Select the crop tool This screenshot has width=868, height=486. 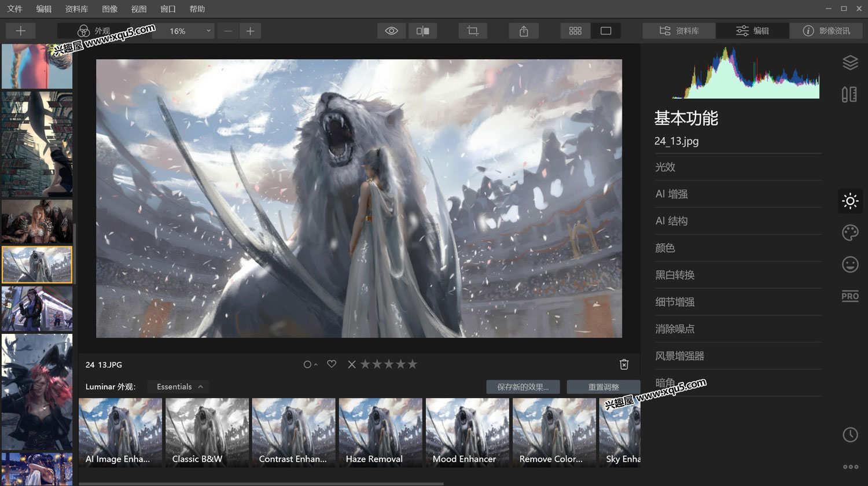click(473, 31)
